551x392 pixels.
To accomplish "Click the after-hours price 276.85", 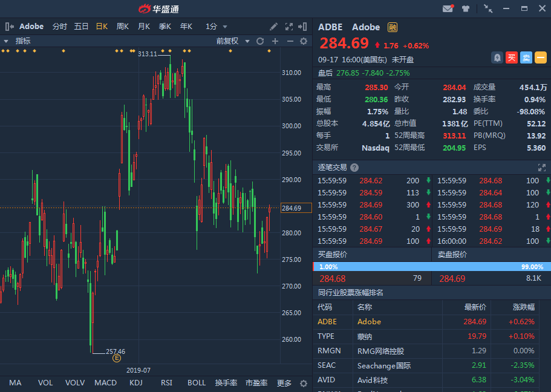I will pos(348,73).
